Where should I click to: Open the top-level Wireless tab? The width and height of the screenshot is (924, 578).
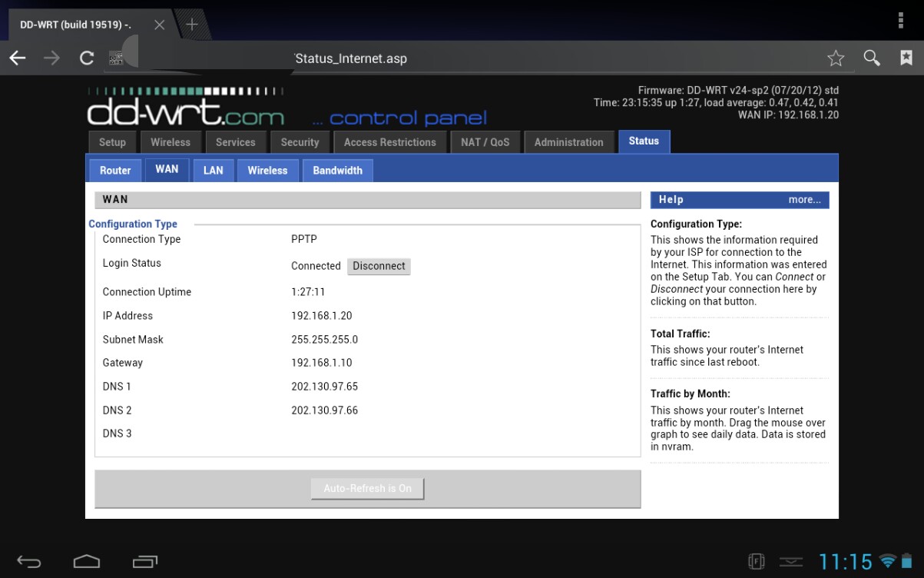[171, 142]
